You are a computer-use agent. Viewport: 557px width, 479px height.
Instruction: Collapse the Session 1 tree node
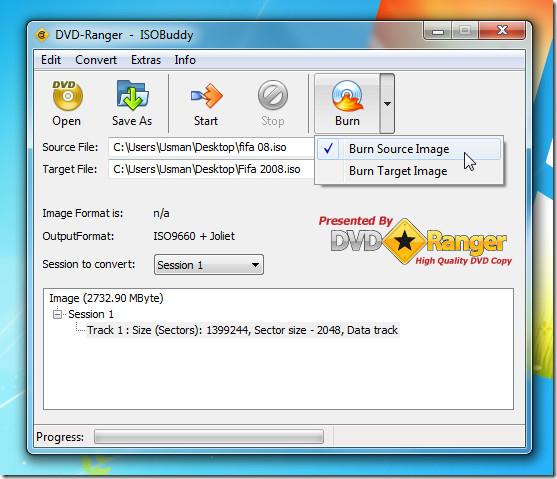click(57, 314)
